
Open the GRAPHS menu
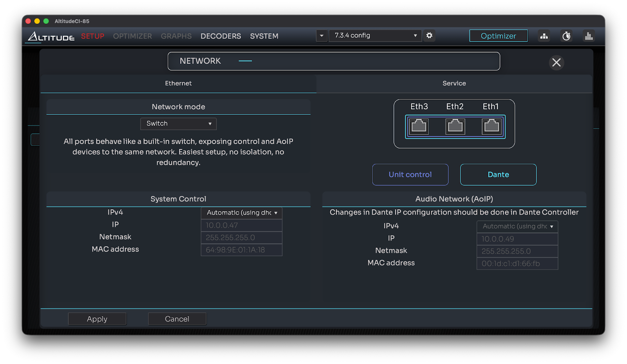coord(176,36)
